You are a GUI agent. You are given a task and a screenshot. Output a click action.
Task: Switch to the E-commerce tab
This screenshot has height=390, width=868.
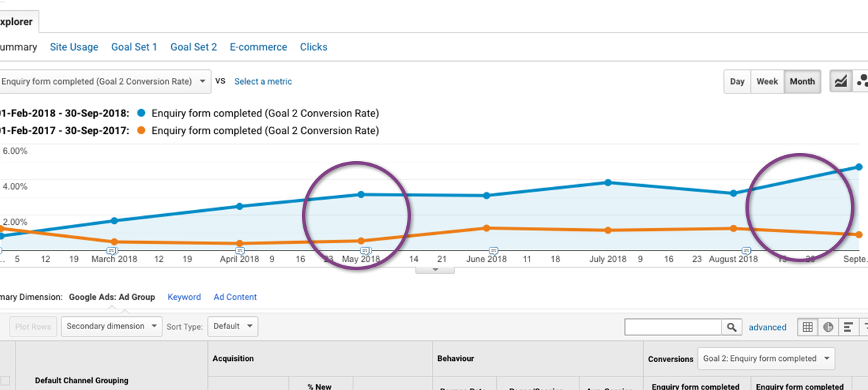tap(258, 47)
